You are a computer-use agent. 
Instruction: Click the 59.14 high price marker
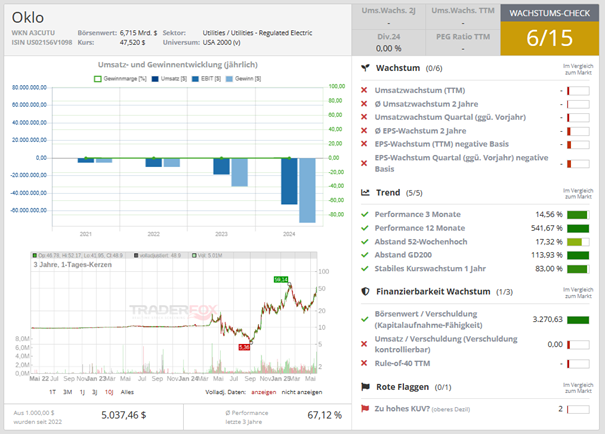(281, 279)
